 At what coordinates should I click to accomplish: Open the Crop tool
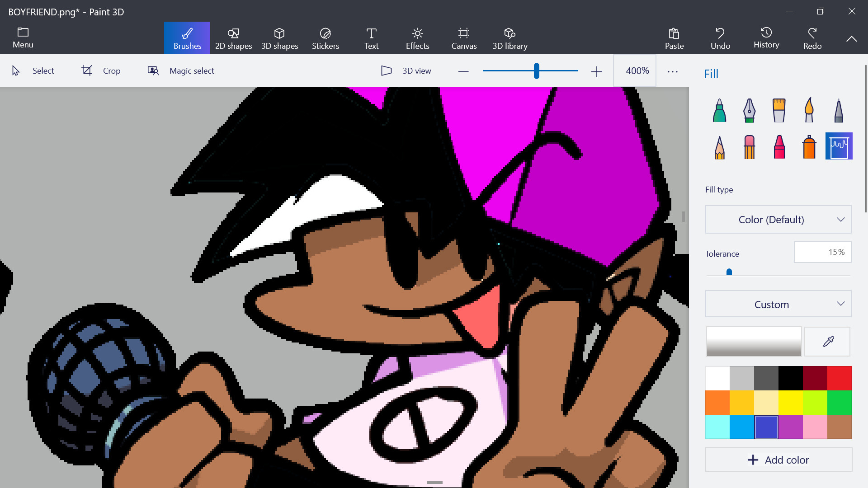(x=100, y=70)
